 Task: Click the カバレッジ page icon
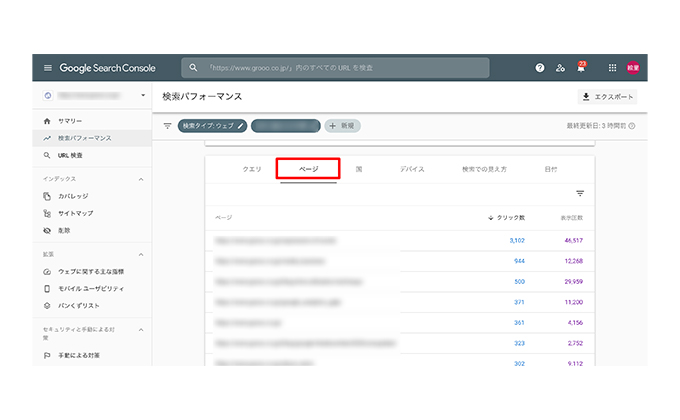tap(47, 196)
